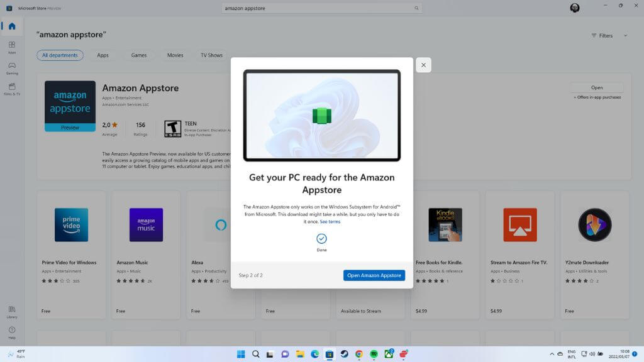644x362 pixels.
Task: Open the Apps section in the sidebar
Action: point(12,47)
